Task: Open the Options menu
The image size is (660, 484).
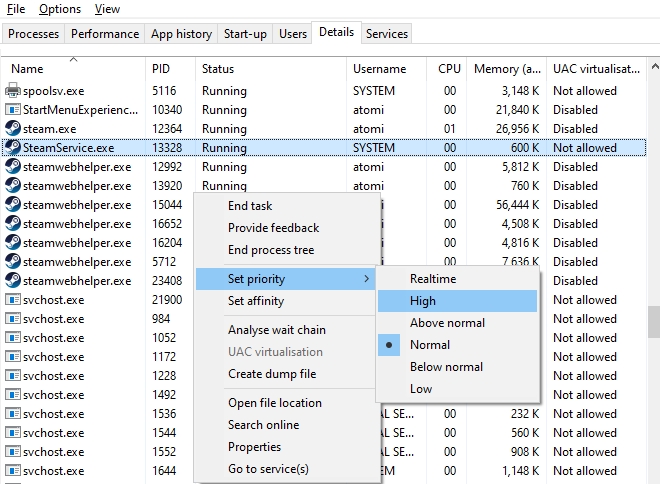Action: tap(60, 9)
